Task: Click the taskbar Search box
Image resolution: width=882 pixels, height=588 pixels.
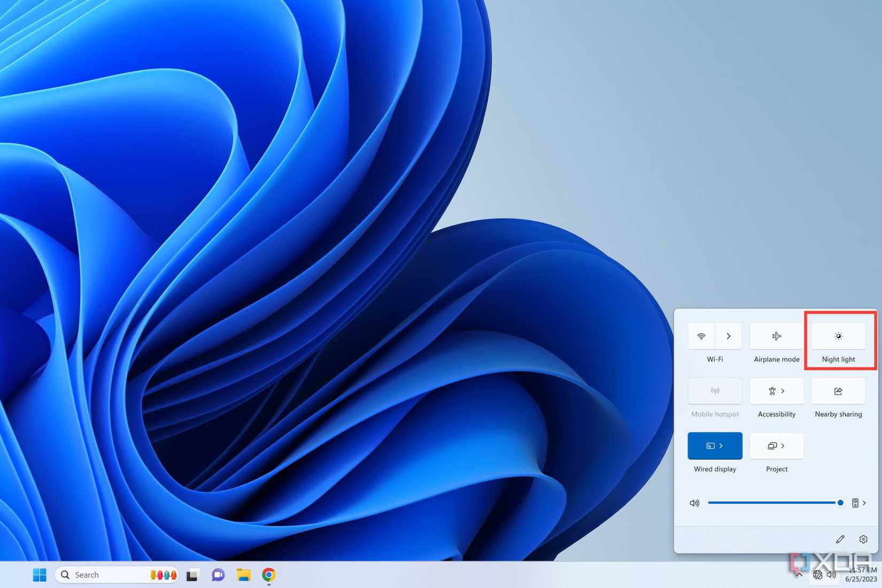Action: (117, 575)
